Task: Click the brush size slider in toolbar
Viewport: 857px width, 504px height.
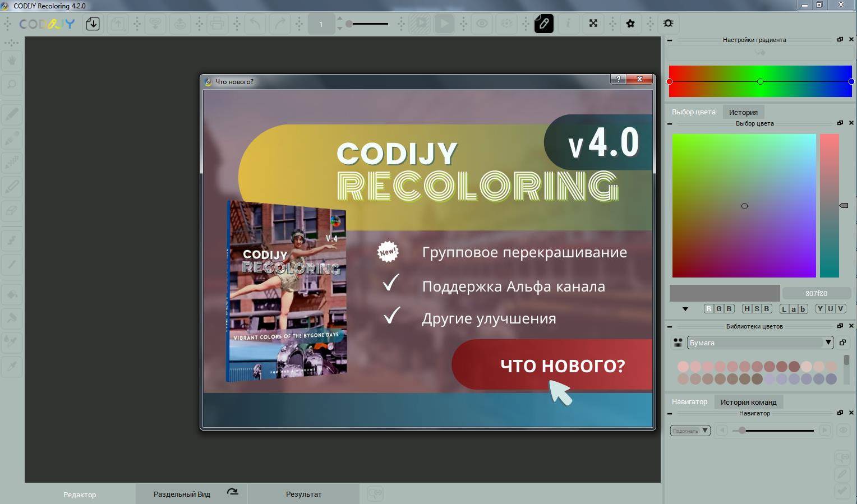Action: [367, 24]
